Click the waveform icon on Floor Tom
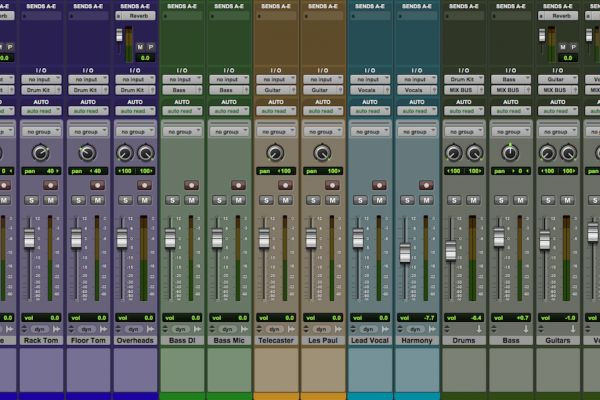 tap(104, 329)
